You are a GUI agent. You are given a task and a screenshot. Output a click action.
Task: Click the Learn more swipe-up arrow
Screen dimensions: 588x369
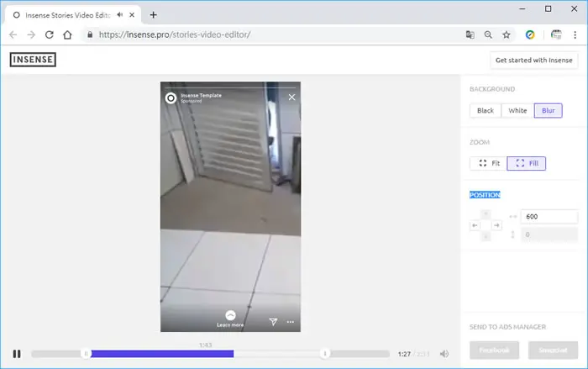pyautogui.click(x=230, y=315)
